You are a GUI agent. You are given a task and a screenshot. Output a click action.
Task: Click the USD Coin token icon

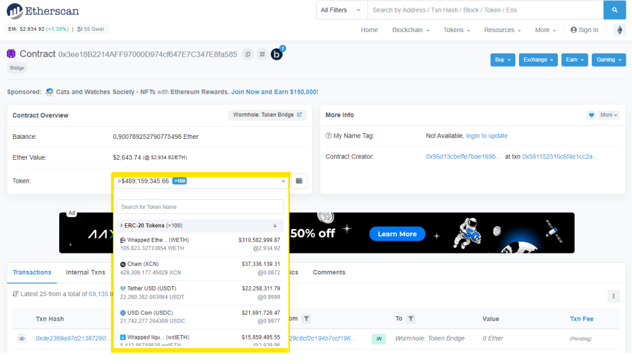coord(123,313)
